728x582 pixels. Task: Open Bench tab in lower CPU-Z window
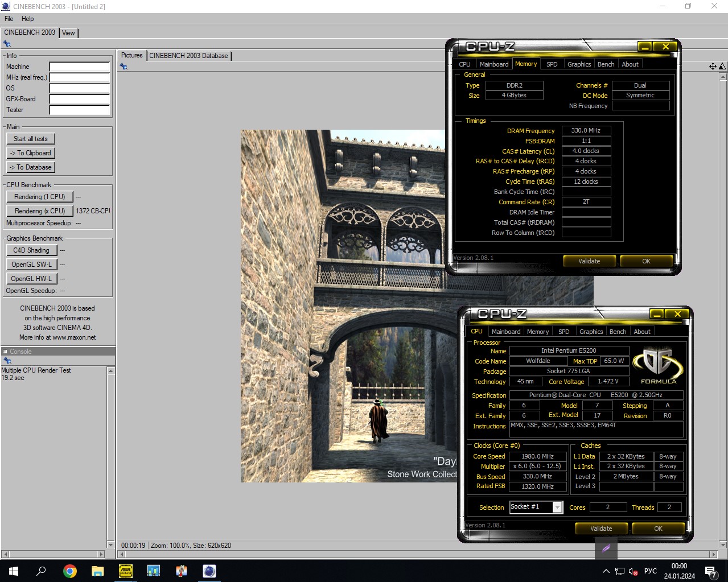point(618,332)
